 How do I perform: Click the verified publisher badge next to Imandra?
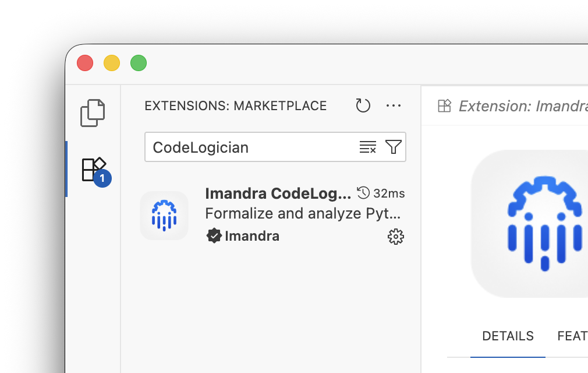click(214, 236)
